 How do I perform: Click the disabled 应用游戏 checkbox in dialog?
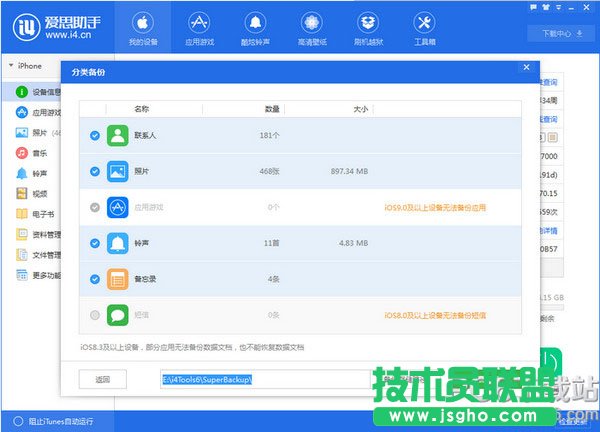[95, 207]
